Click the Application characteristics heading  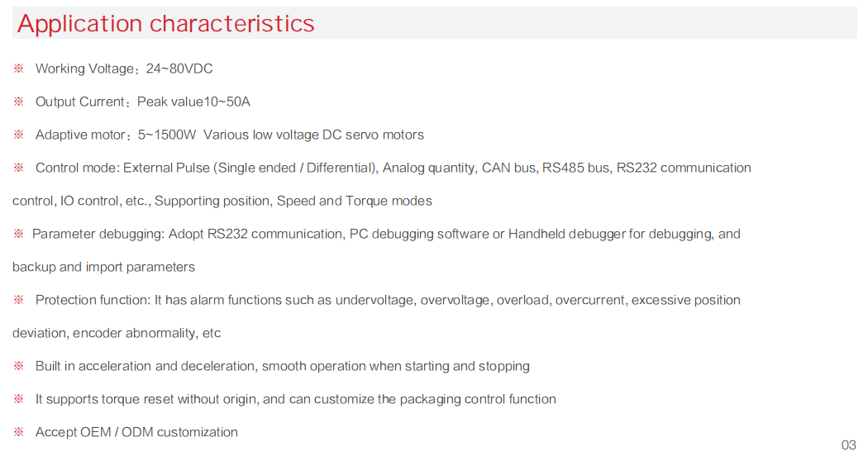[165, 23]
